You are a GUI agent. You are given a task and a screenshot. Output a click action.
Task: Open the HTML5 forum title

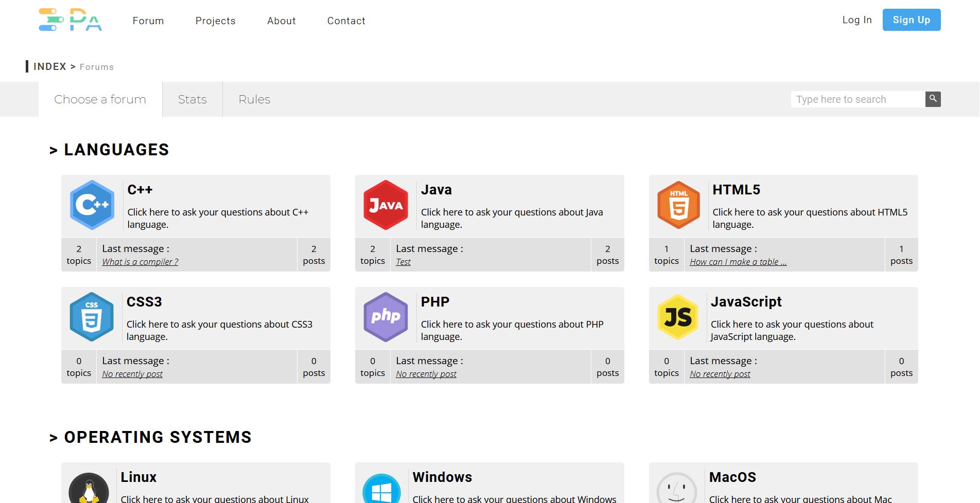tap(736, 189)
